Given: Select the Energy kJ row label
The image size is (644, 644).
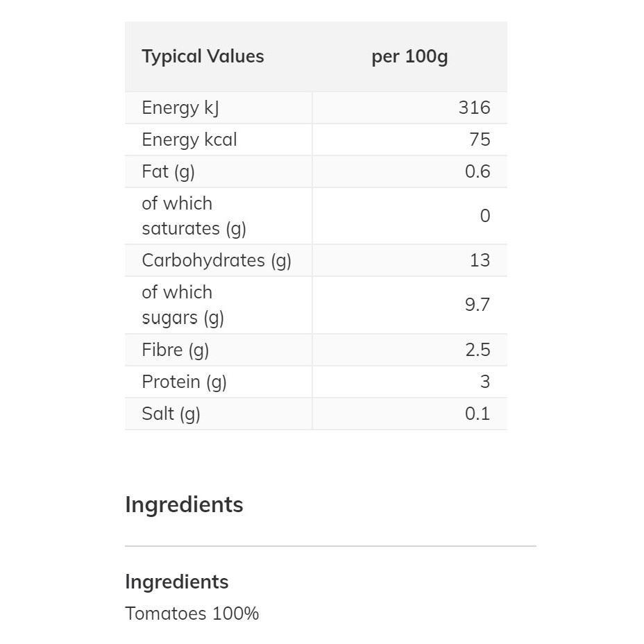Looking at the screenshot, I should 180,108.
